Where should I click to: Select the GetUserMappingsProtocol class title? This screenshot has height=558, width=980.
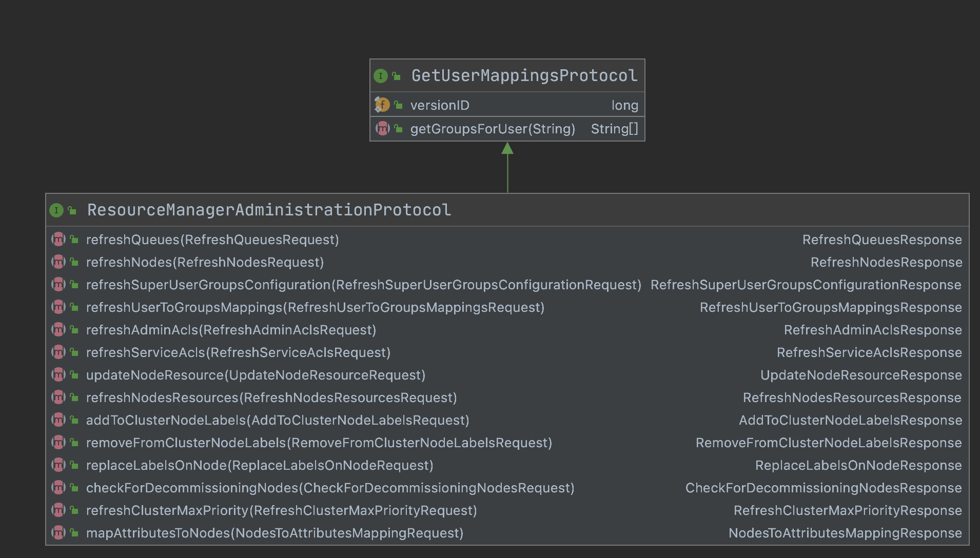coord(524,76)
